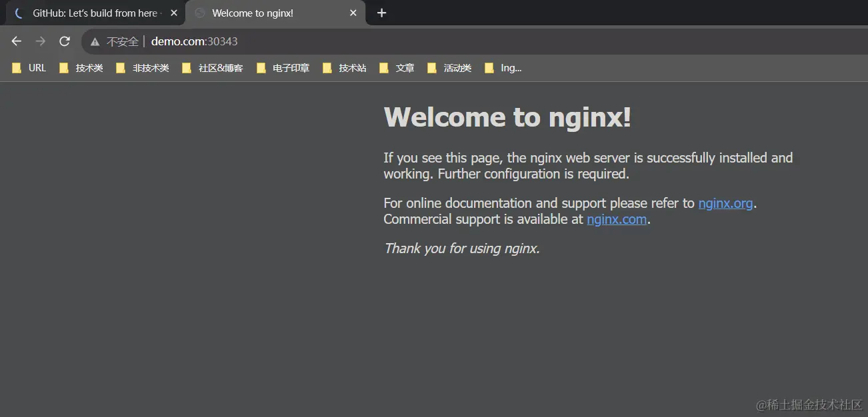Select the Welcome to nginx! tab
This screenshot has width=868, height=417.
pyautogui.click(x=275, y=13)
